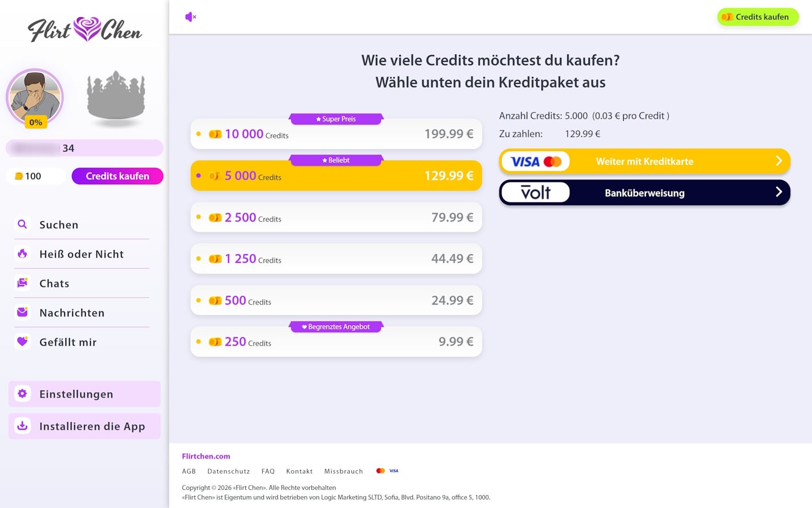Open the Datenschutz footer link
Viewport: 812px width, 508px height.
point(228,471)
